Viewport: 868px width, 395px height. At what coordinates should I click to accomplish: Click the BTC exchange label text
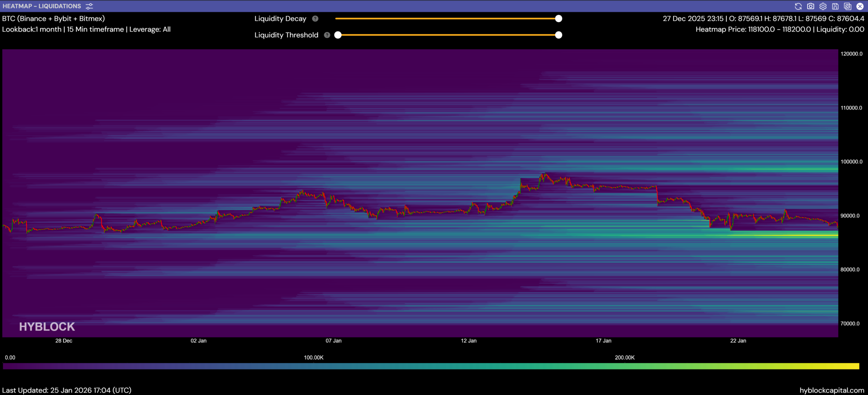coord(53,19)
